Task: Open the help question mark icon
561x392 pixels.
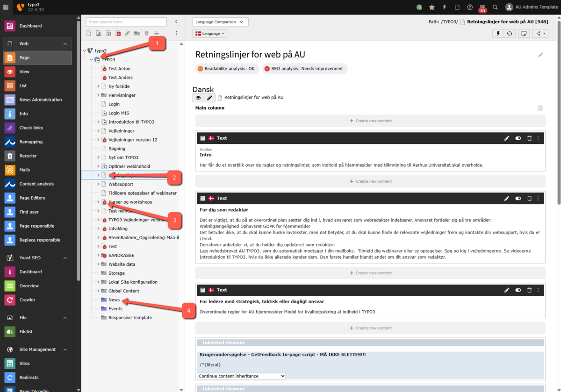Action: (x=470, y=7)
